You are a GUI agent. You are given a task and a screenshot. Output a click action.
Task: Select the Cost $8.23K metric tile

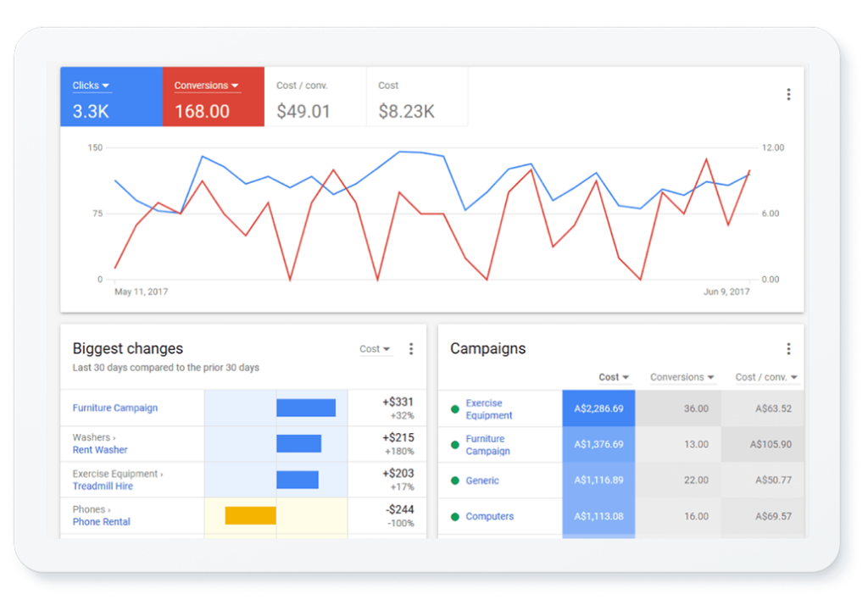417,97
